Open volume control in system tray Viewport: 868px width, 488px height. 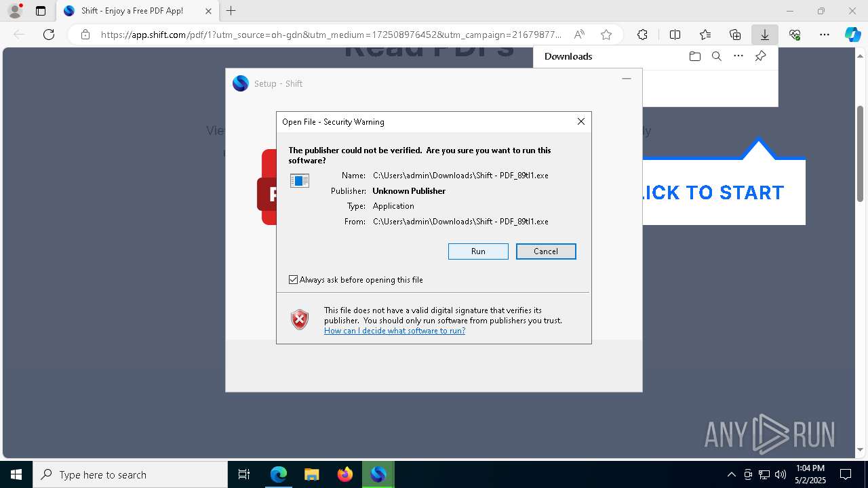[781, 474]
